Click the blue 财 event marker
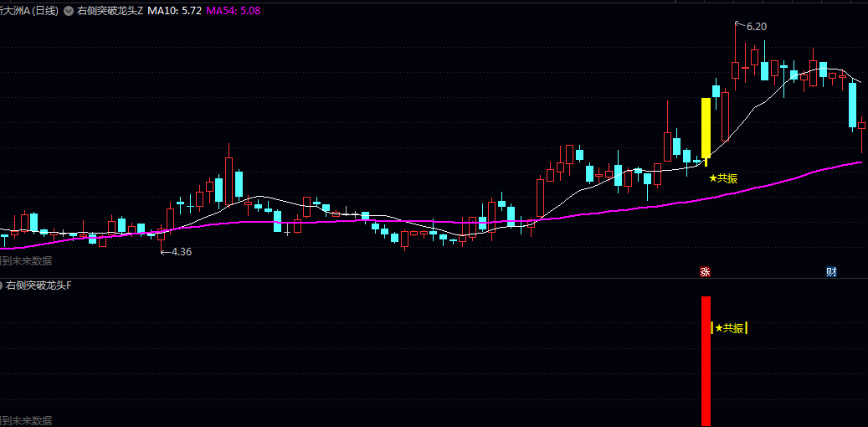868x427 pixels. [x=831, y=272]
